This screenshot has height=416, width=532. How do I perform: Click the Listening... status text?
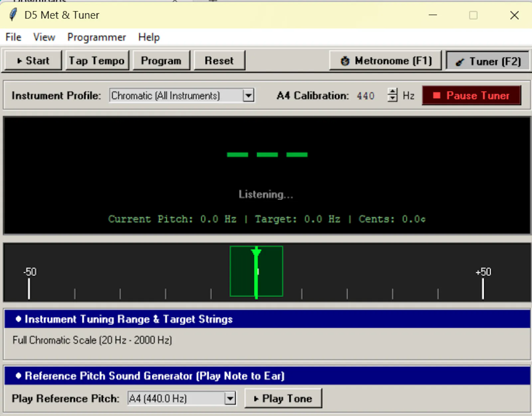tap(266, 194)
